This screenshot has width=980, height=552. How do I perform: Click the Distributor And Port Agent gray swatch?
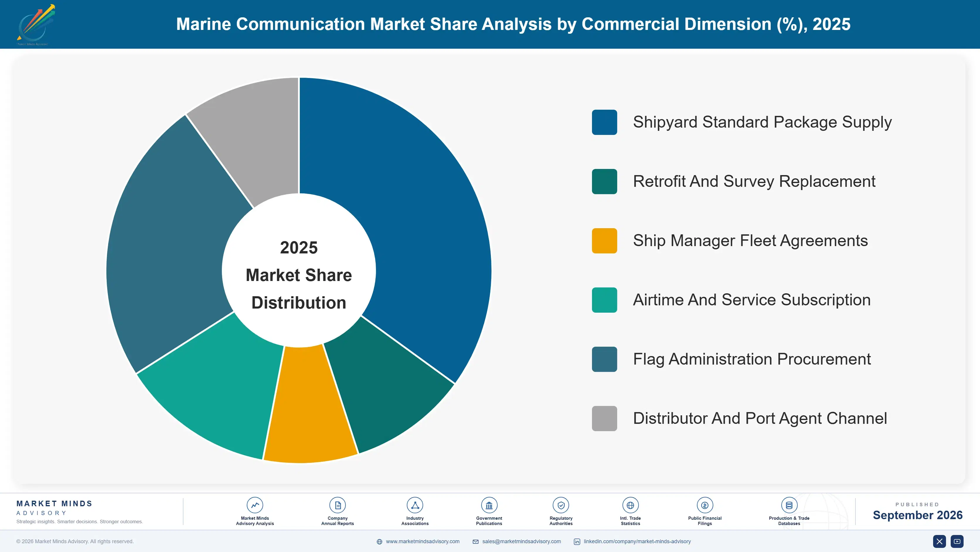pyautogui.click(x=604, y=418)
